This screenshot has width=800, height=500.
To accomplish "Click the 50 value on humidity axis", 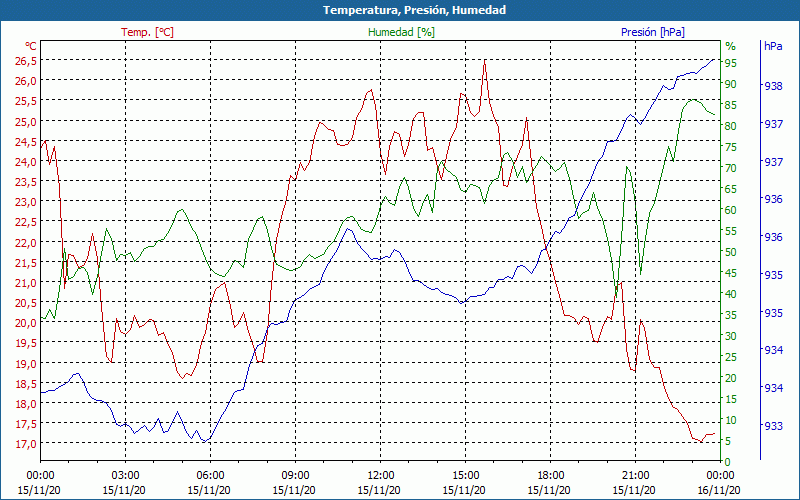I will click(731, 252).
